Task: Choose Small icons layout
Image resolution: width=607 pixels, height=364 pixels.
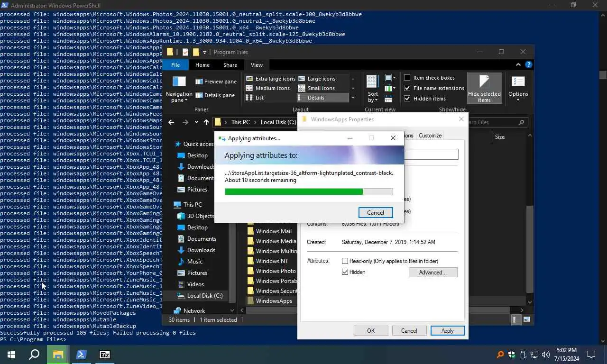Action: point(316,88)
